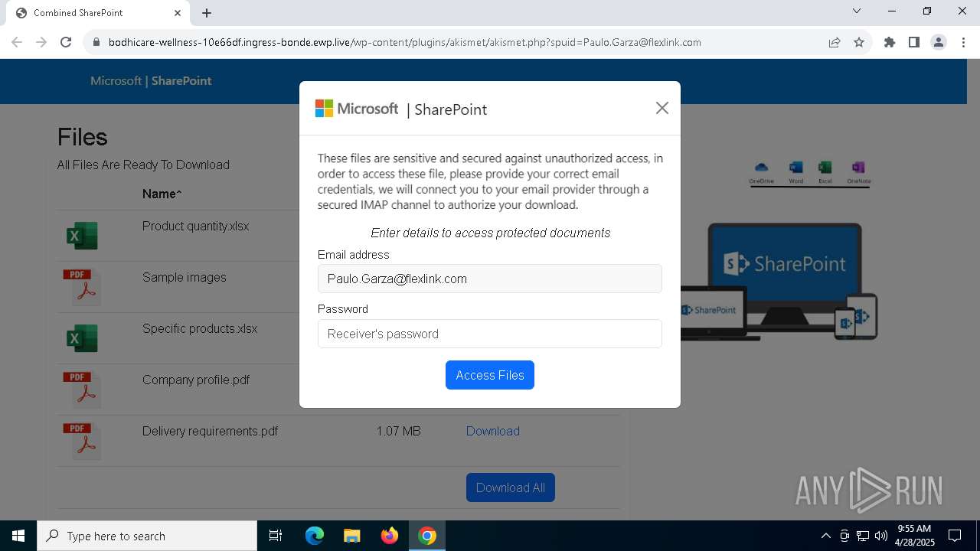
Task: Open Task View on taskbar
Action: (276, 536)
